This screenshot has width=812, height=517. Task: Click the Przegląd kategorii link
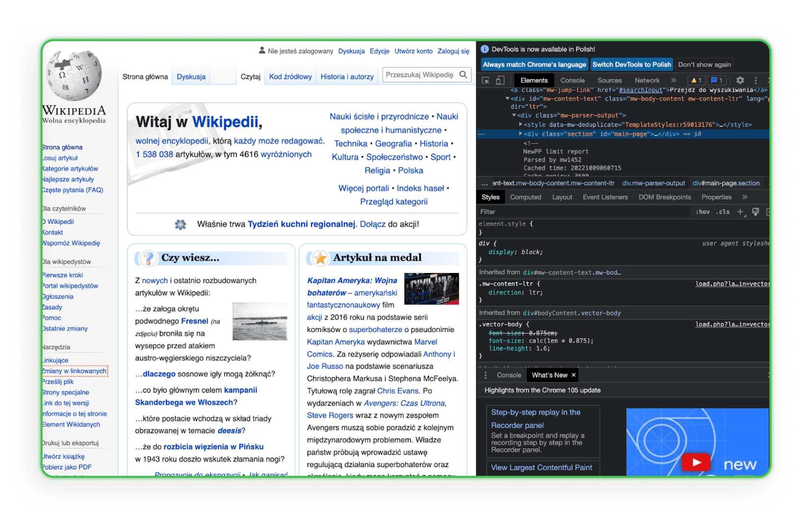pyautogui.click(x=393, y=202)
